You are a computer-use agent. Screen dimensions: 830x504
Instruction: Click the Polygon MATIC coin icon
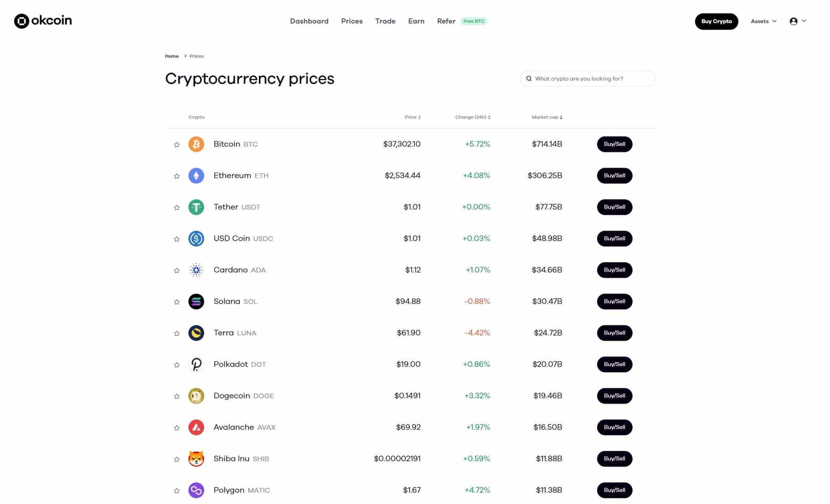pyautogui.click(x=196, y=490)
